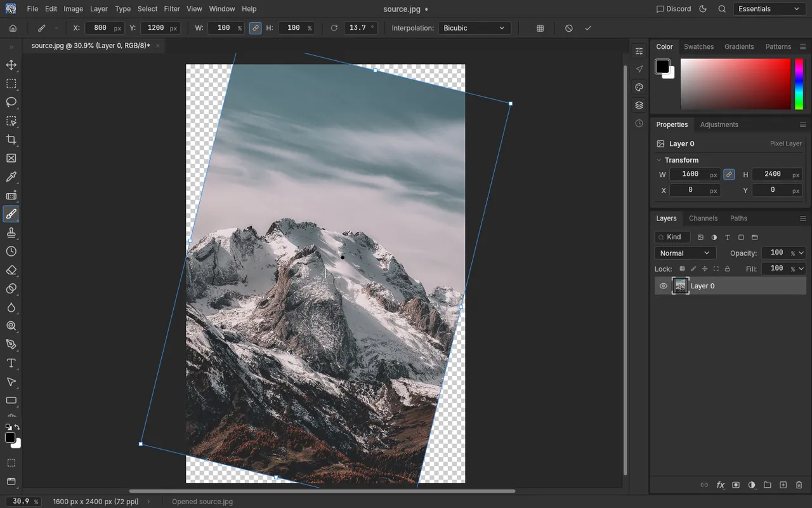Select the Pen tool
Viewport: 812px width, 508px height.
[11, 345]
